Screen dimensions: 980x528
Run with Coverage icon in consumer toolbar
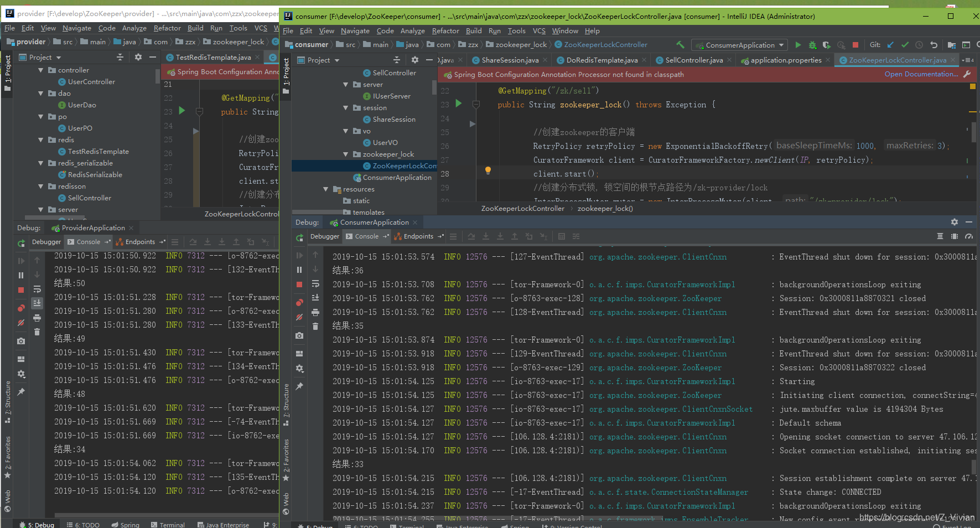(827, 45)
